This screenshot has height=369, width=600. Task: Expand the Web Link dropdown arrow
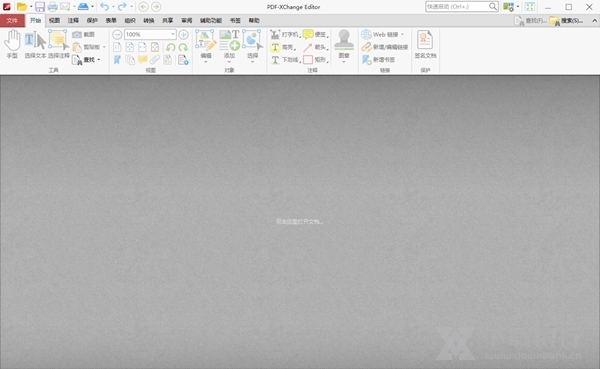[402, 34]
